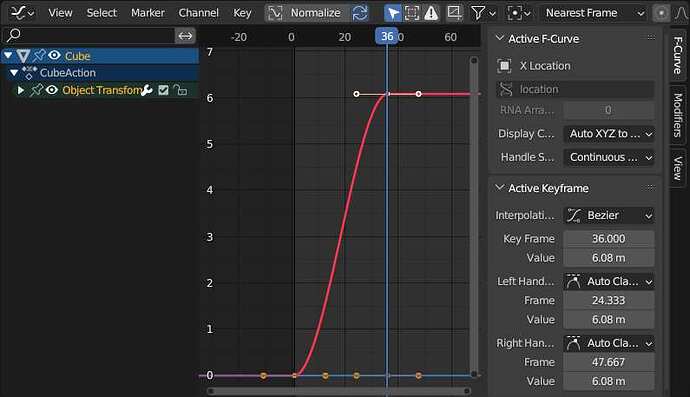Viewport: 690px width, 397px height.
Task: Collapse the Active Keyframe panel
Action: click(x=499, y=188)
